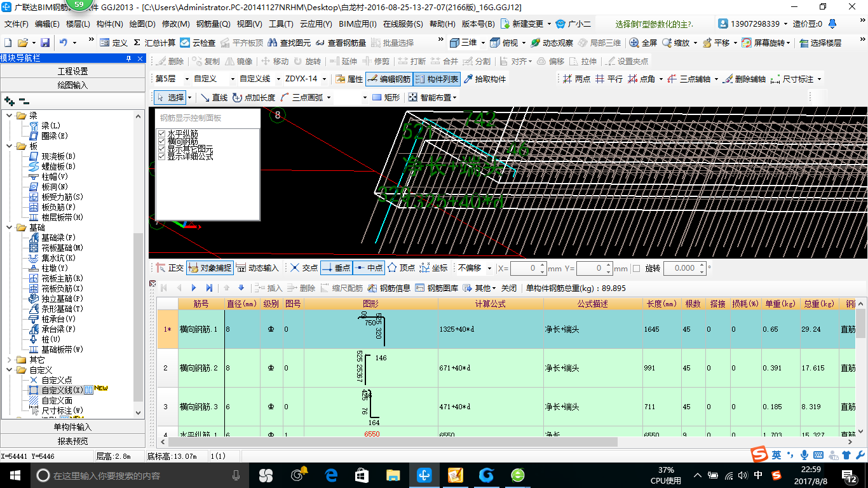Collapse the 梁 tree folder

(x=10, y=116)
